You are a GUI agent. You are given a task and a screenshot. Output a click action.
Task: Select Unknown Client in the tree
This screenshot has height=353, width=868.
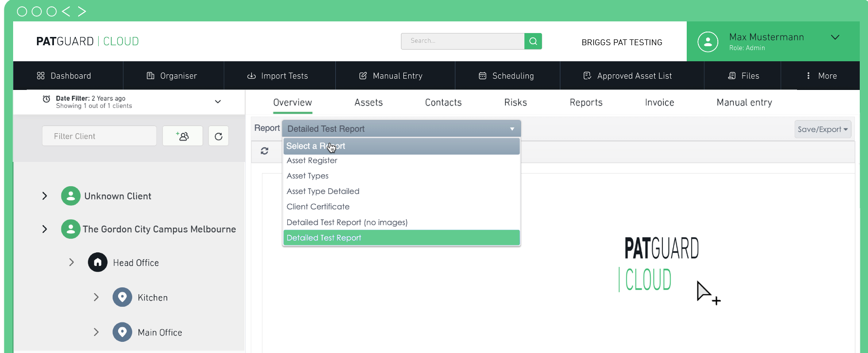118,196
